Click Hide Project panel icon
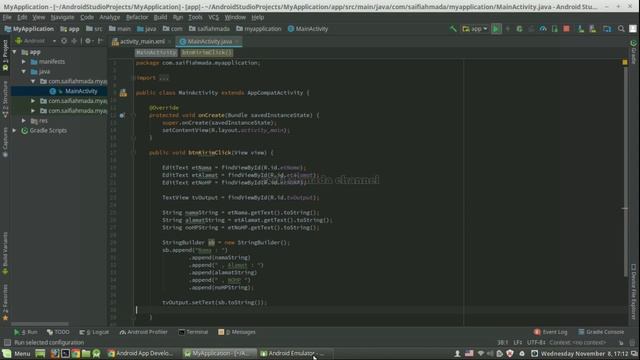 tap(100, 41)
